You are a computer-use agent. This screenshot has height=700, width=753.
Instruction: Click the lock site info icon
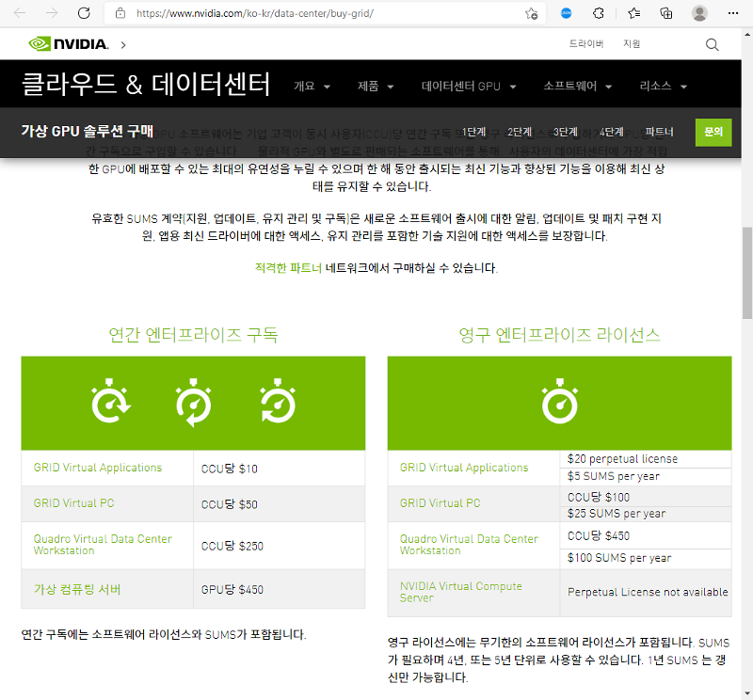[120, 13]
